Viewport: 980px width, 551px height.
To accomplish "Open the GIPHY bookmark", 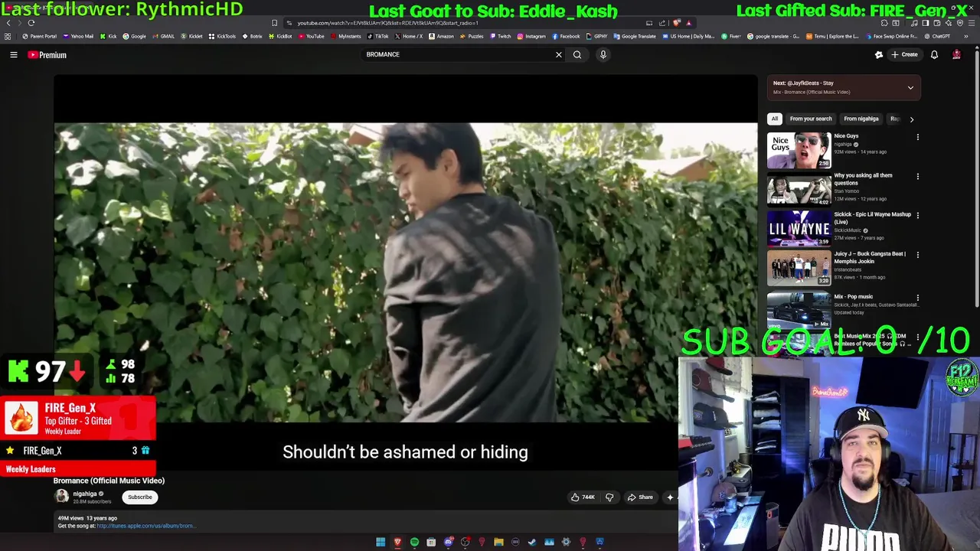I will coord(596,36).
